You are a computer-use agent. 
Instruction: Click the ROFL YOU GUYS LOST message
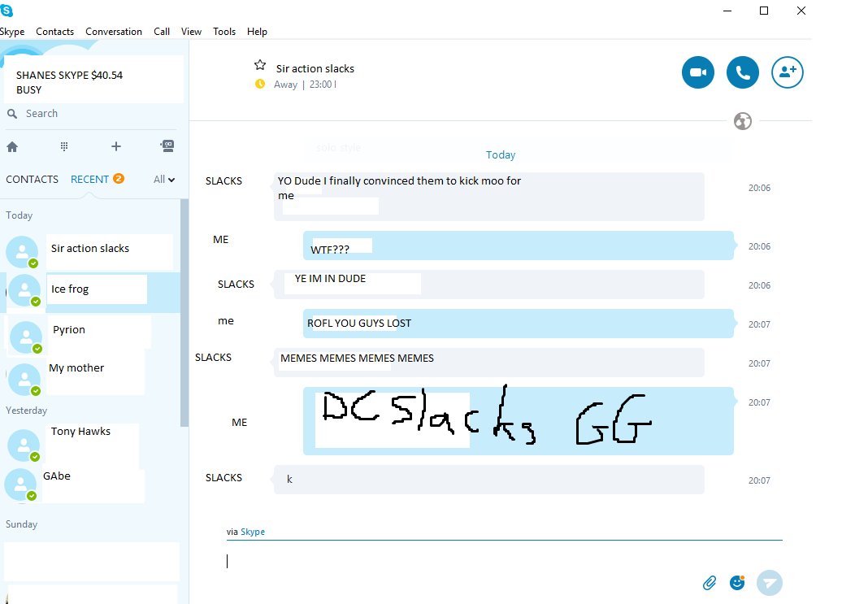pyautogui.click(x=519, y=324)
